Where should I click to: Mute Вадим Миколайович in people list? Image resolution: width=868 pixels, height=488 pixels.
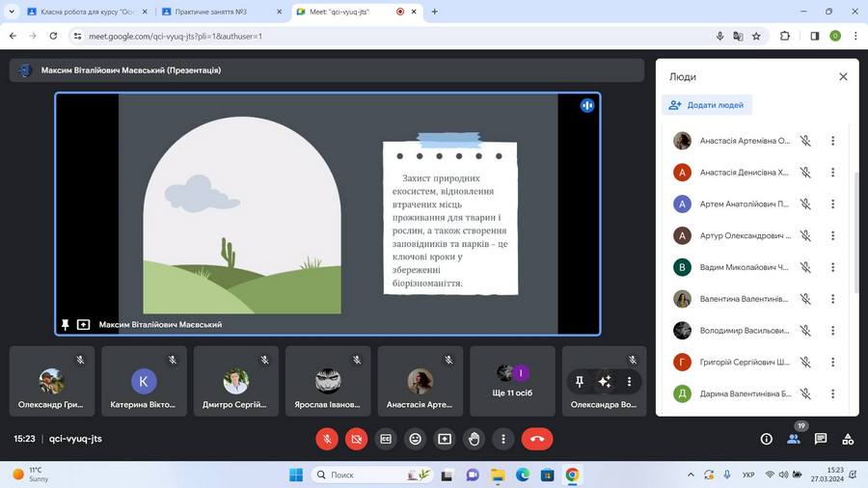[x=805, y=267]
